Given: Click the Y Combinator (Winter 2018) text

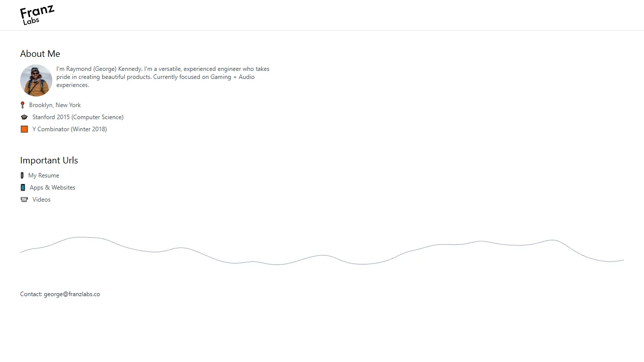Looking at the screenshot, I should [69, 129].
